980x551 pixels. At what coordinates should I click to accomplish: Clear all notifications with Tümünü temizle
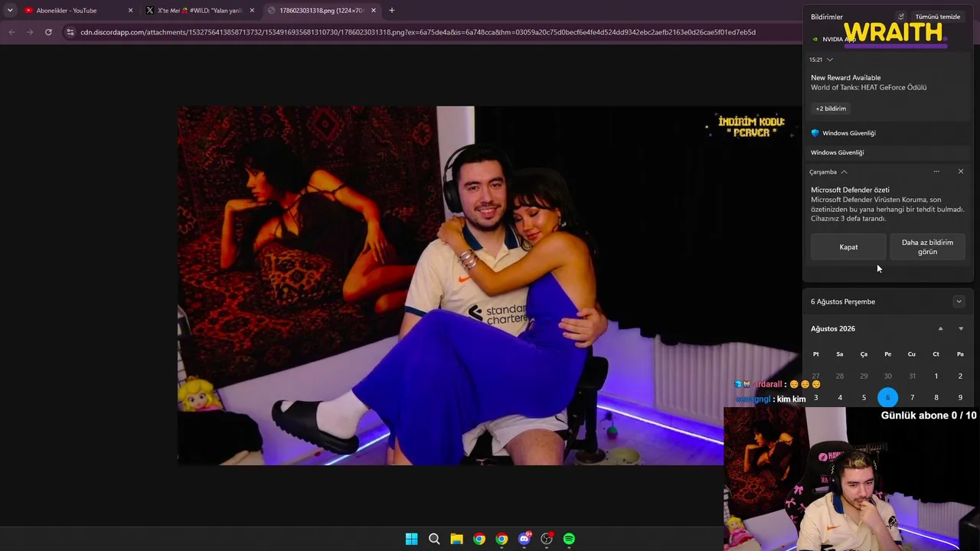(938, 17)
